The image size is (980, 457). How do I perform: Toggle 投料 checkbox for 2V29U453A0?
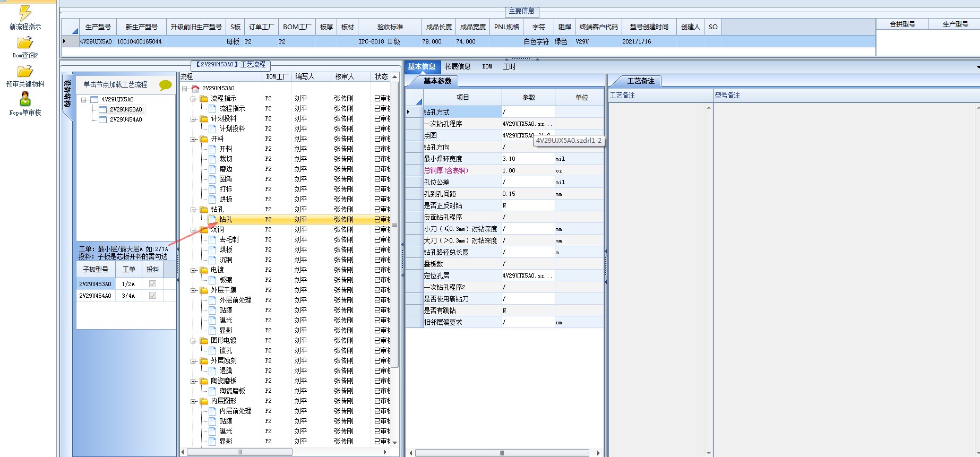click(153, 284)
